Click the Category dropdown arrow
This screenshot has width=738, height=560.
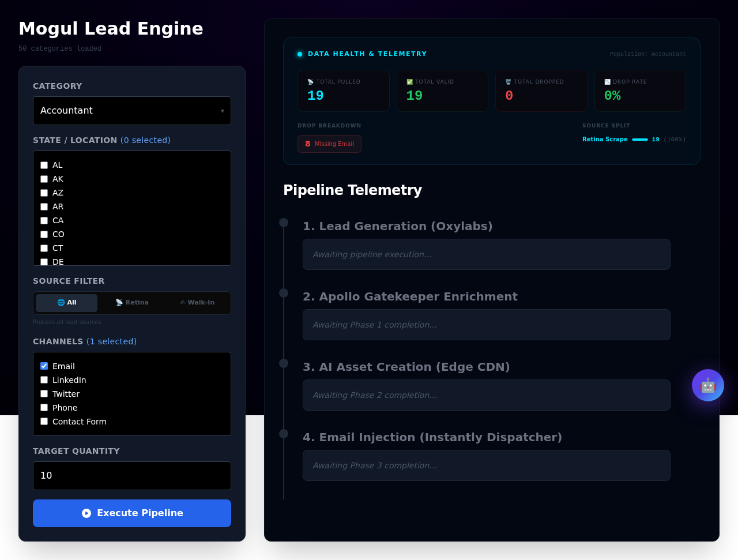point(223,111)
